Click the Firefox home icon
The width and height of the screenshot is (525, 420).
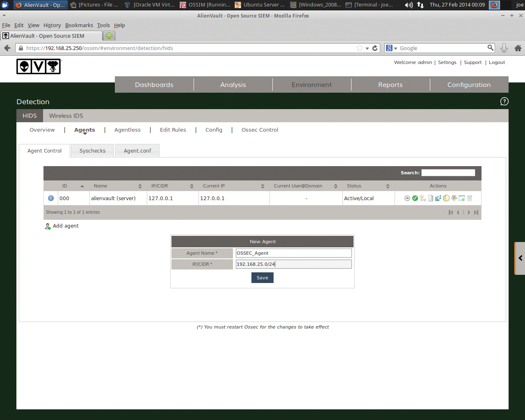[x=518, y=48]
